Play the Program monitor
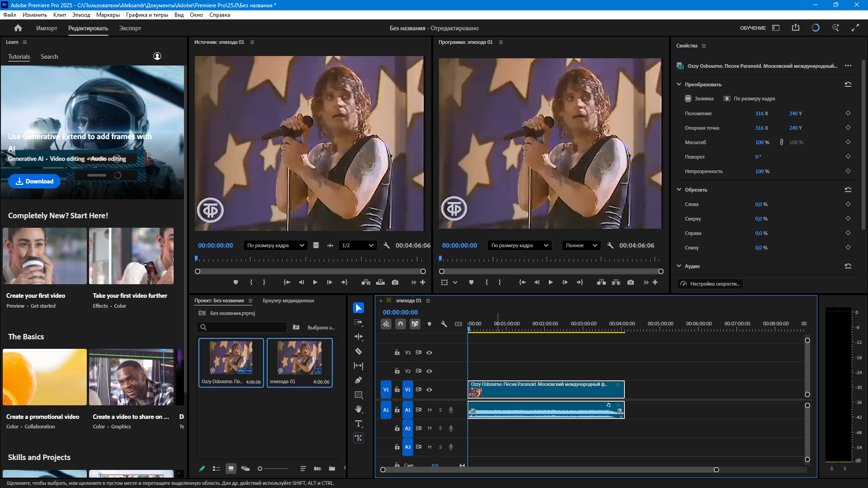This screenshot has height=488, width=868. click(x=551, y=282)
